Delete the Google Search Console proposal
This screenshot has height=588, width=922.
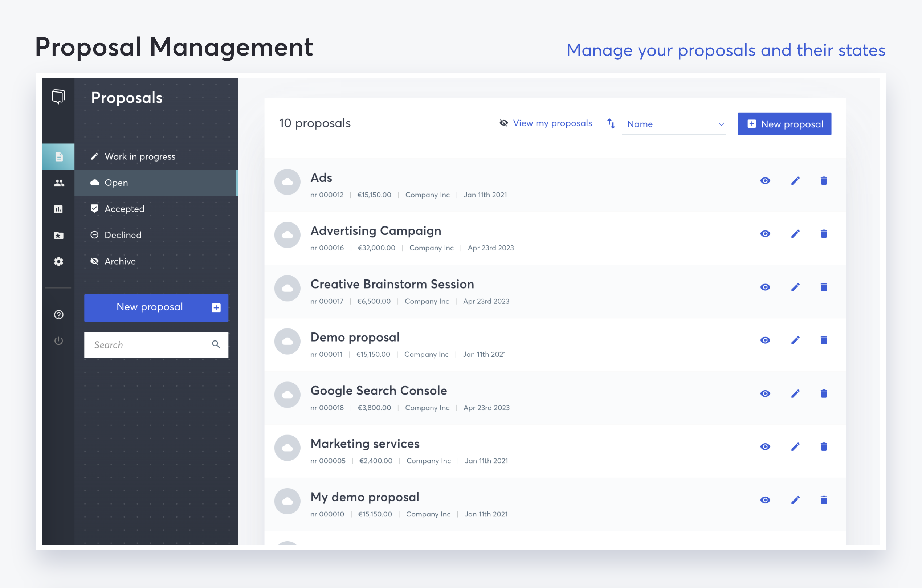click(824, 393)
